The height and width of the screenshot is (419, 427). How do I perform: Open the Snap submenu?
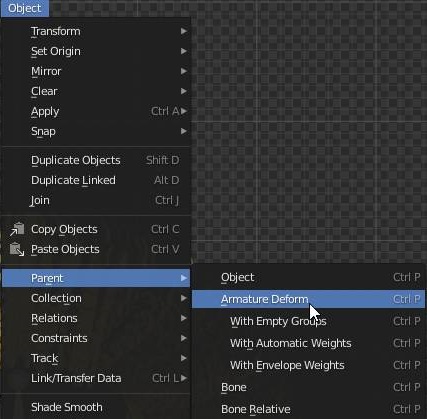pyautogui.click(x=96, y=131)
